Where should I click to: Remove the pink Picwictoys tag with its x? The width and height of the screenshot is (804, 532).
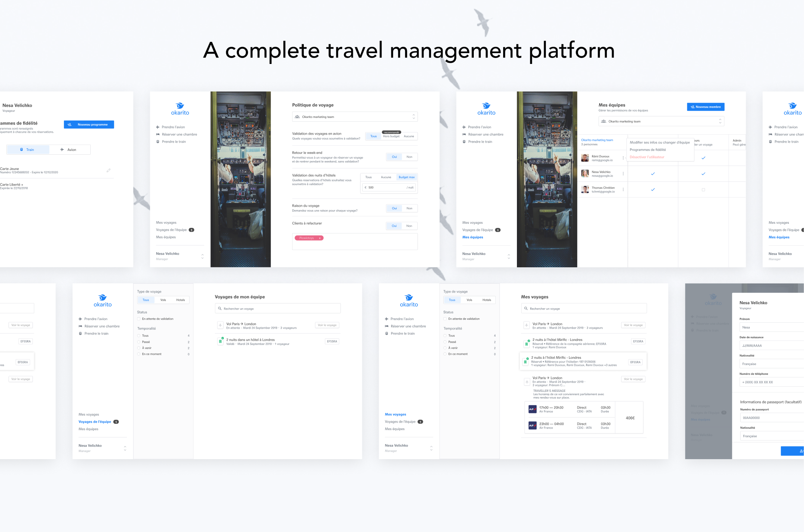(319, 238)
